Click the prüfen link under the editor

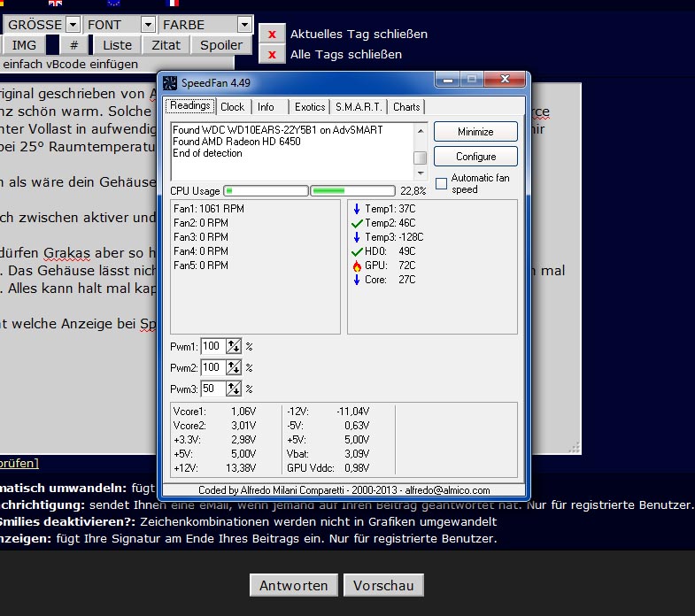19,463
